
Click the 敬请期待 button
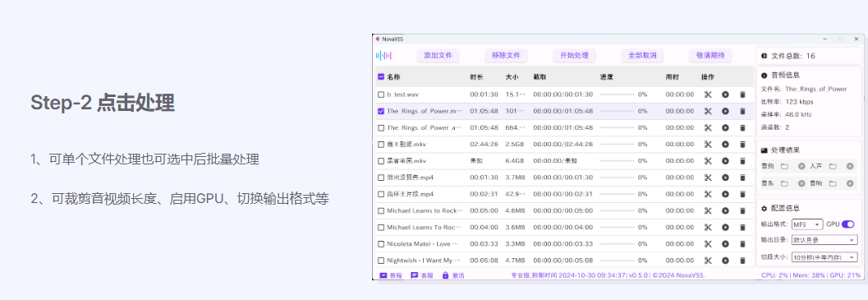(710, 55)
